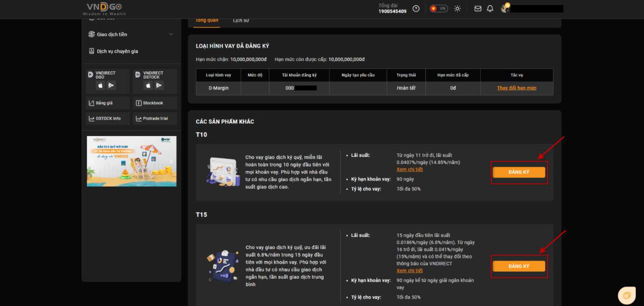Go home via the VNDGO logo
Screen dimensions: 644x306
coord(104,8)
